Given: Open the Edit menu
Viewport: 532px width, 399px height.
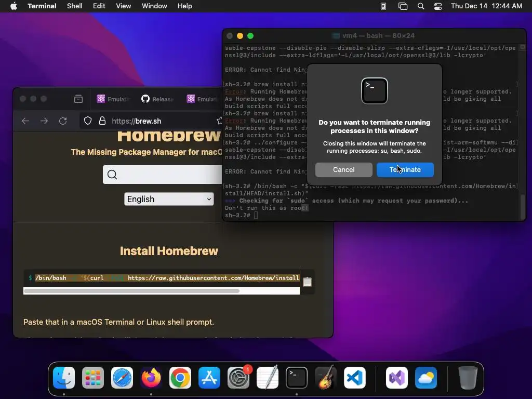Looking at the screenshot, I should [99, 6].
